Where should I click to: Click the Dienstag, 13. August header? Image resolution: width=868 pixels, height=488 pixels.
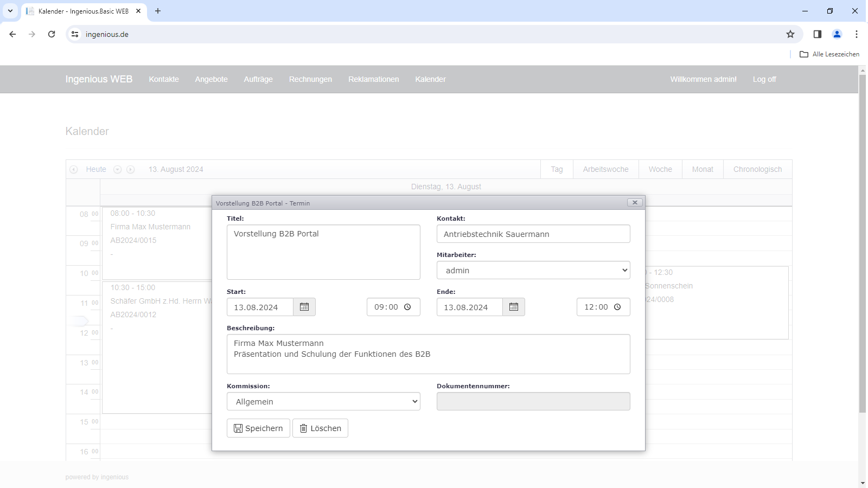[446, 187]
